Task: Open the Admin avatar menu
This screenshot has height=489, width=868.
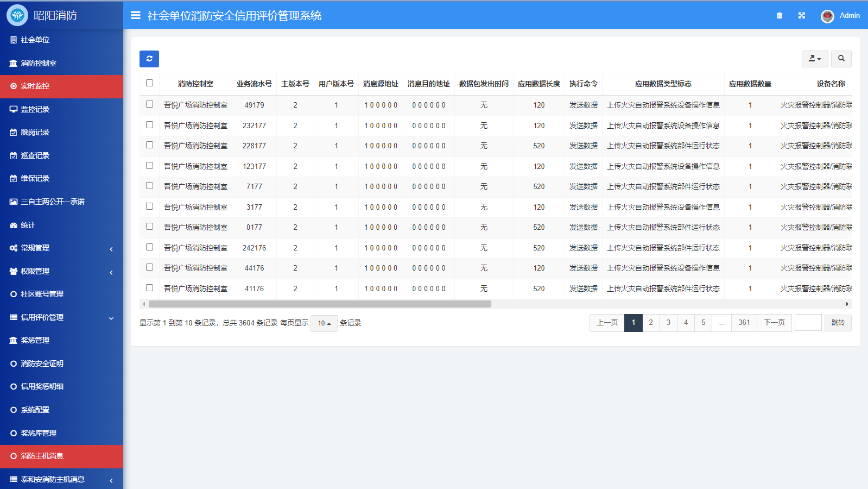Action: click(x=840, y=16)
